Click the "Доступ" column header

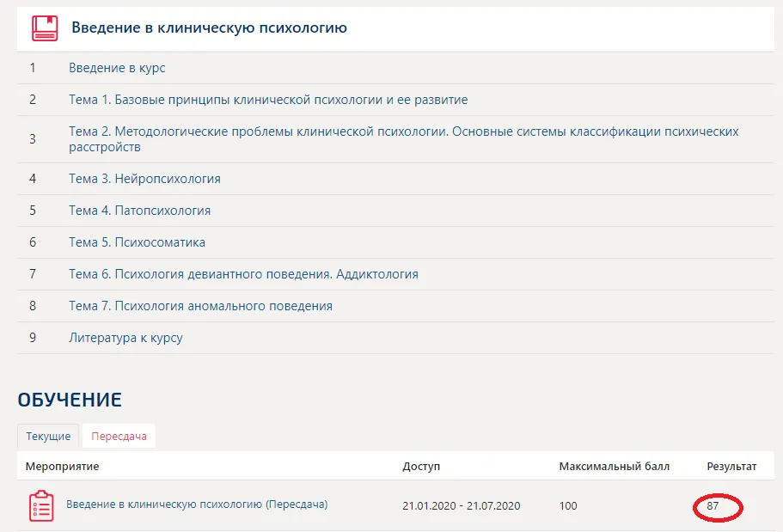[x=420, y=466]
